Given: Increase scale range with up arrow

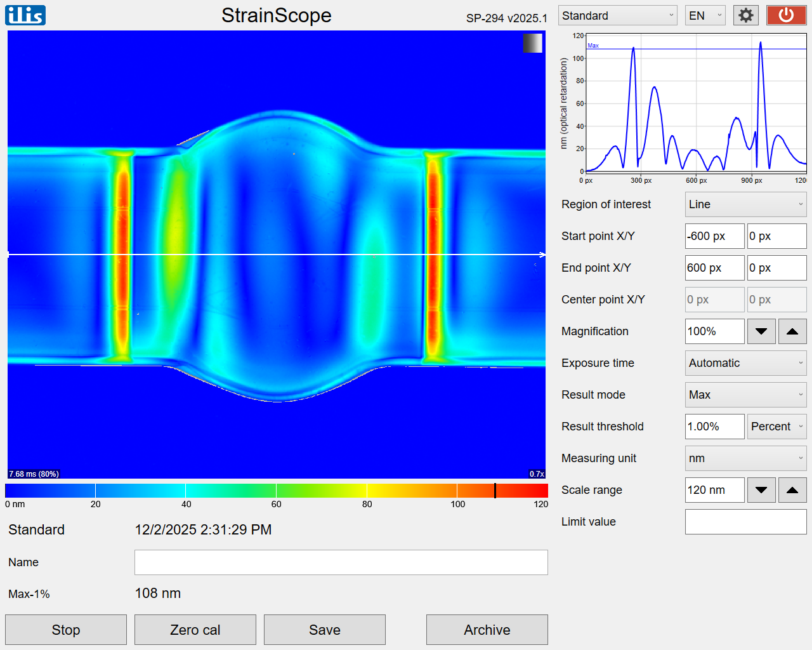Looking at the screenshot, I should 792,490.
